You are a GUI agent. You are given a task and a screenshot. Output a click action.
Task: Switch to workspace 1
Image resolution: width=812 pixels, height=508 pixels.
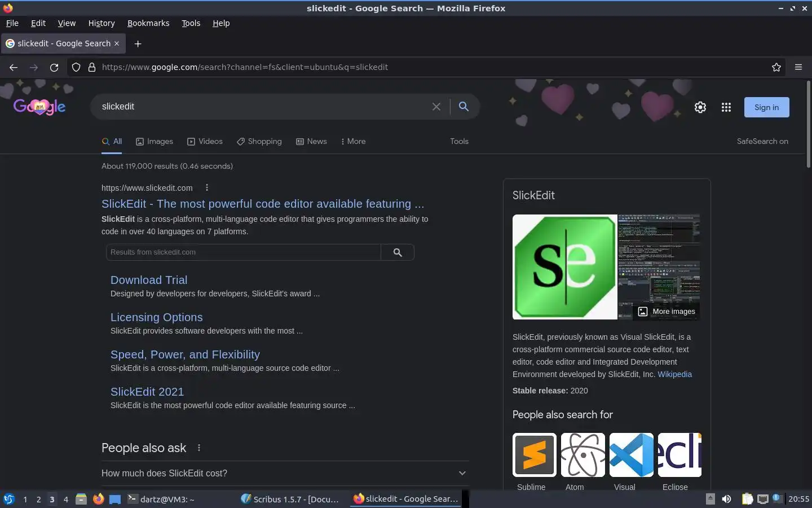coord(25,499)
